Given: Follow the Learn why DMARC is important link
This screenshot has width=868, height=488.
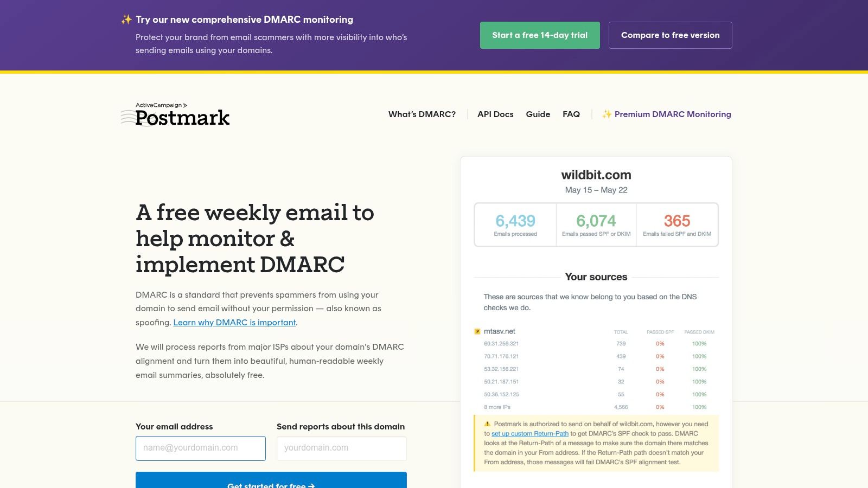Looking at the screenshot, I should [234, 323].
